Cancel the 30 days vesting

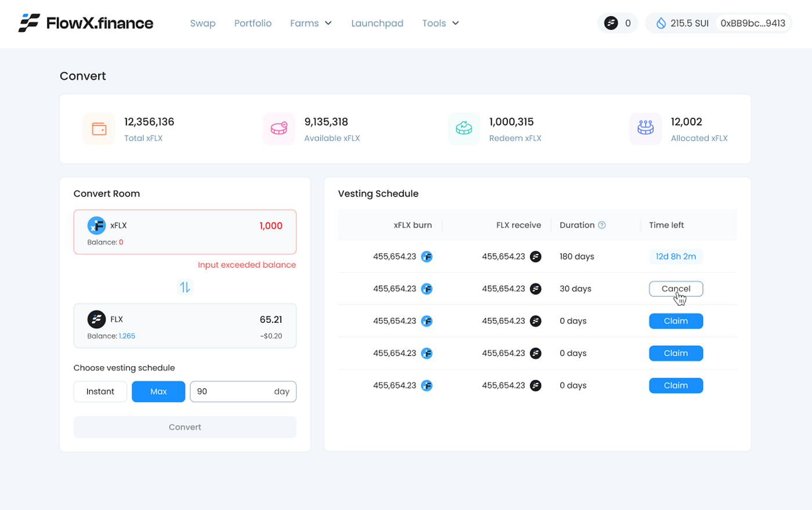coord(676,289)
